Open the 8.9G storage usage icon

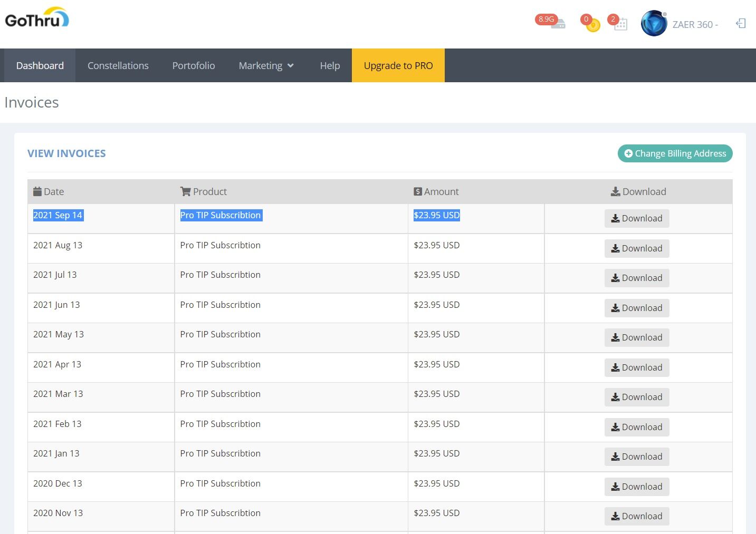557,24
